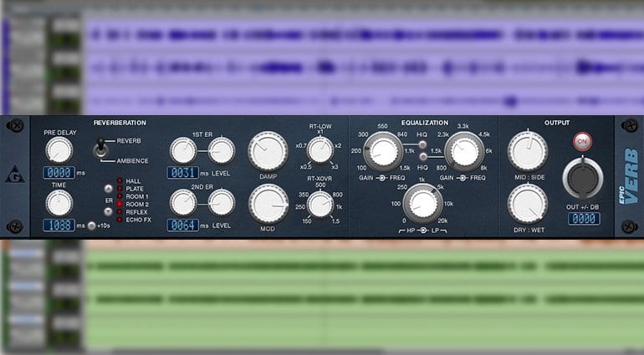The height and width of the screenshot is (355, 644).
Task: Flip the REVERB / AMBIENCE toggle switch
Action: coord(100,149)
